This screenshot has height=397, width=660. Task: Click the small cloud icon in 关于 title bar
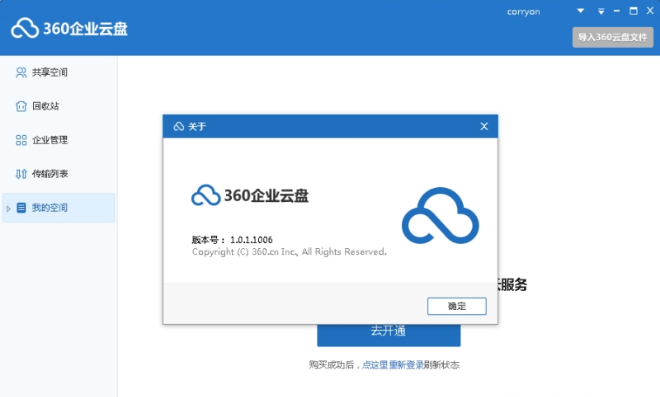click(179, 126)
